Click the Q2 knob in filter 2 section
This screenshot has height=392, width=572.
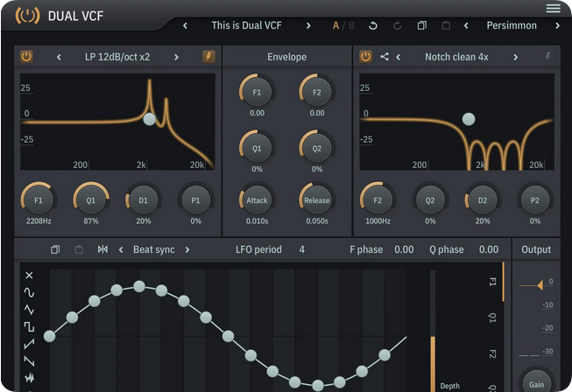pyautogui.click(x=430, y=200)
